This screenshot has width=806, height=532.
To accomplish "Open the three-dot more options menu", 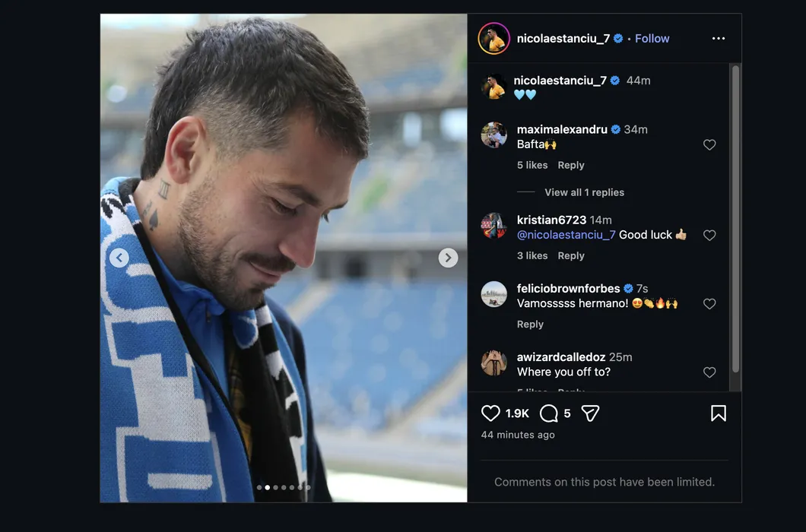I will [718, 39].
